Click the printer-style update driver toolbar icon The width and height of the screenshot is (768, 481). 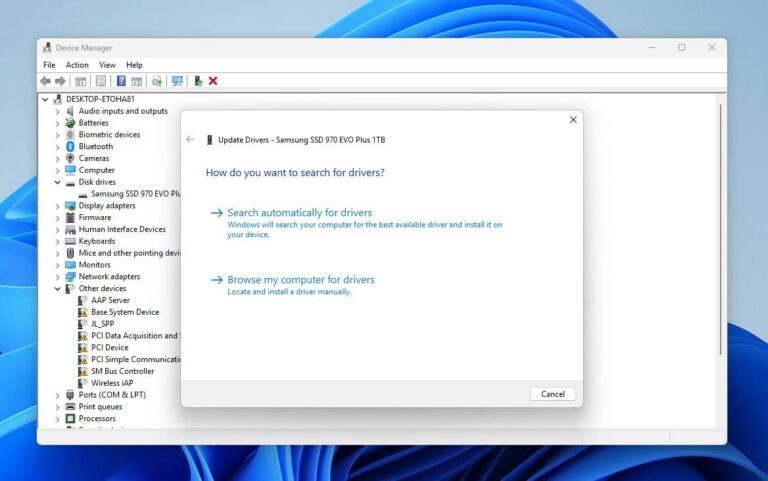click(x=156, y=81)
